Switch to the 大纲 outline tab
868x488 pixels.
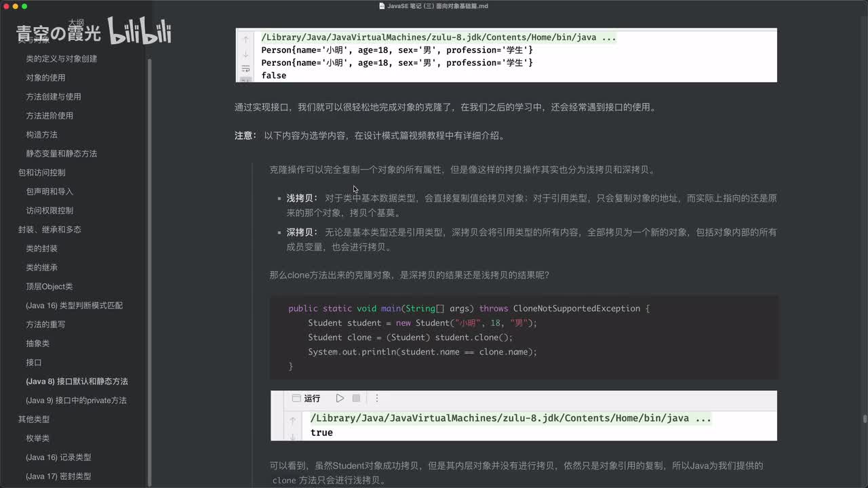pos(76,22)
